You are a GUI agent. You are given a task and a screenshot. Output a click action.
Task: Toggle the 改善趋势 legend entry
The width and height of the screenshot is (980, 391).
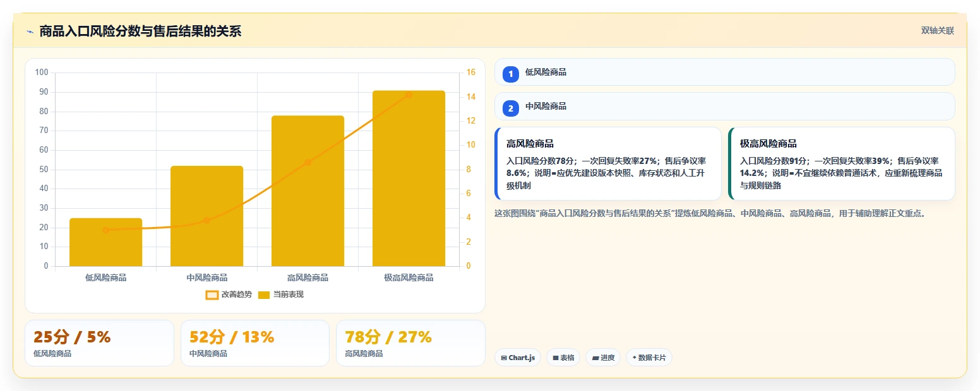pos(229,295)
